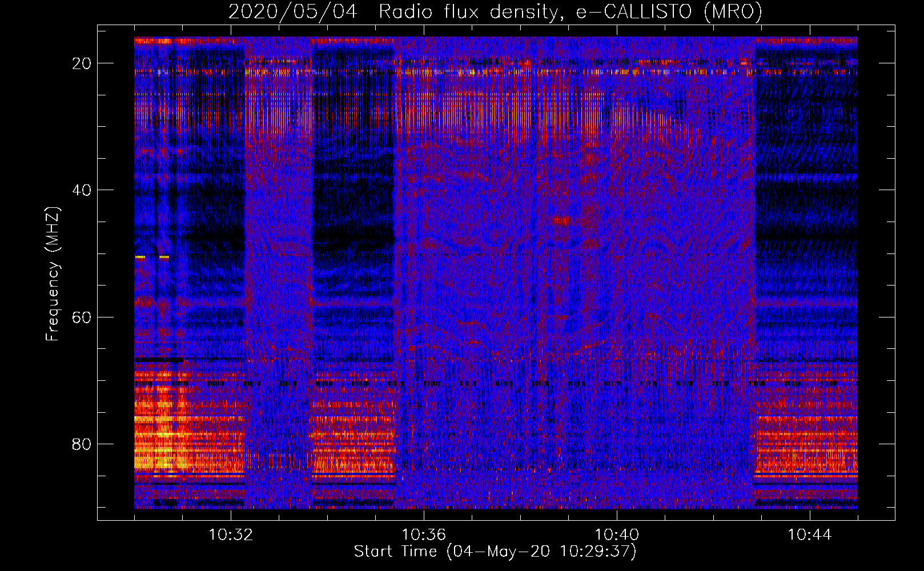Screen dimensions: 924x571
Task: Click the "10:36" time tick label
Action: pyautogui.click(x=424, y=535)
